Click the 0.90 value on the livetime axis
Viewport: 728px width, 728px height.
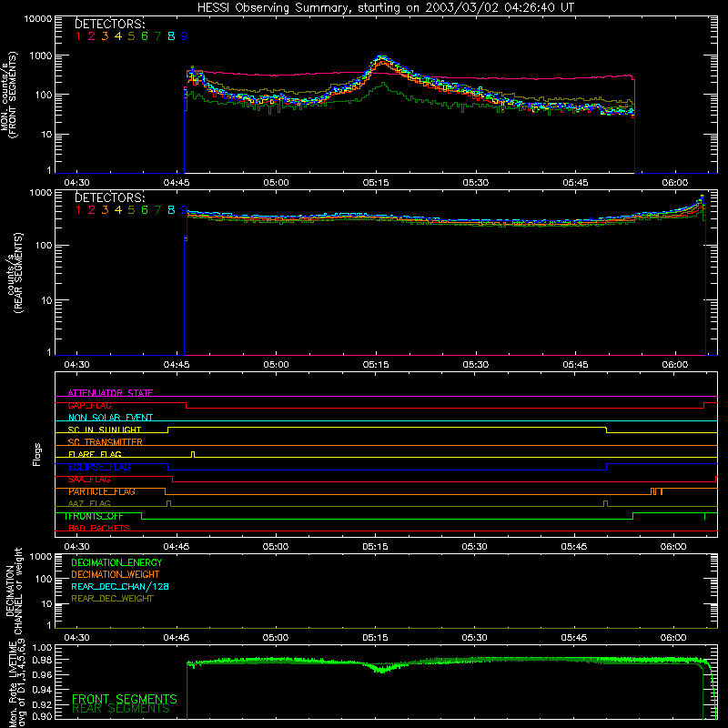(x=42, y=716)
